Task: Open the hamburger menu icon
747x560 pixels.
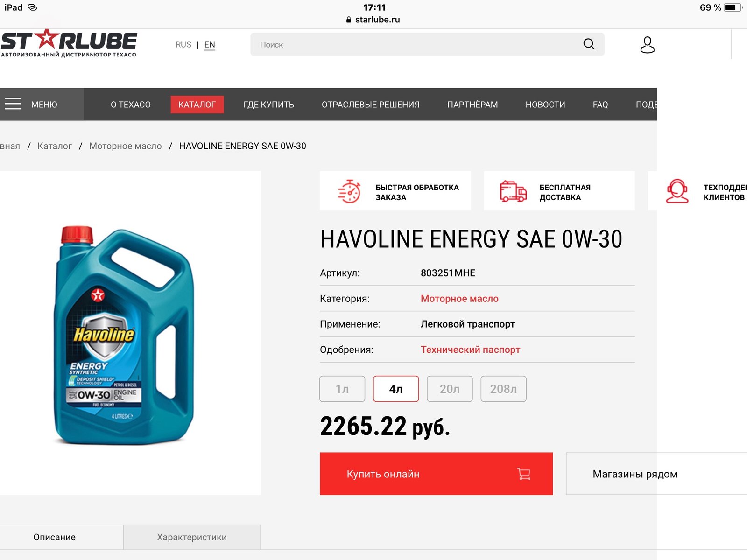Action: 13,104
